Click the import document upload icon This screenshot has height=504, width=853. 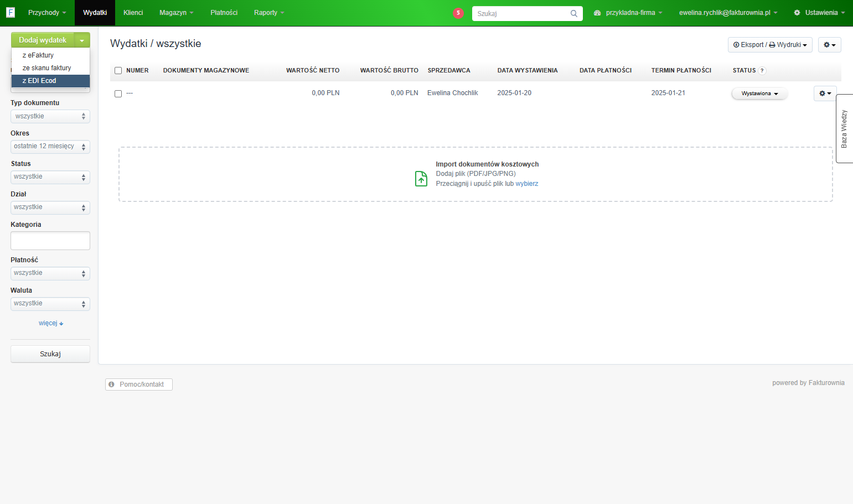421,178
